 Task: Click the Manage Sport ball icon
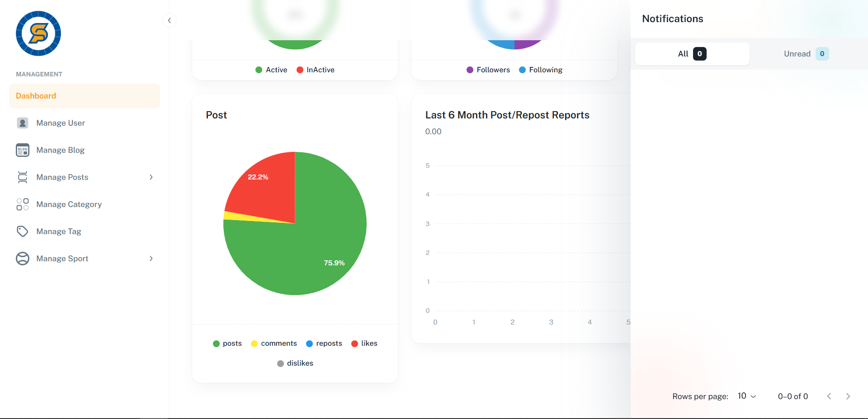(23, 259)
